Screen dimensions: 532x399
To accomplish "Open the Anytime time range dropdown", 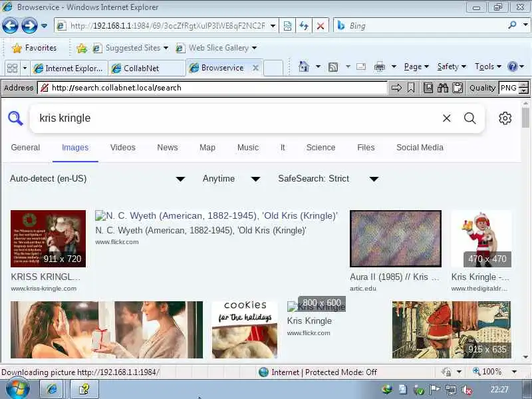I will coord(231,179).
